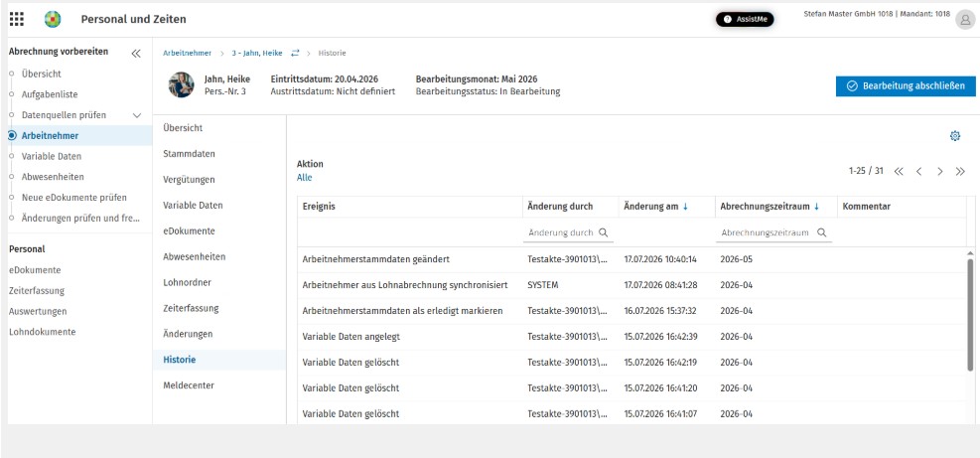The width and height of the screenshot is (980, 458).
Task: Click Heike Jahn's profile photo
Action: pos(182,84)
